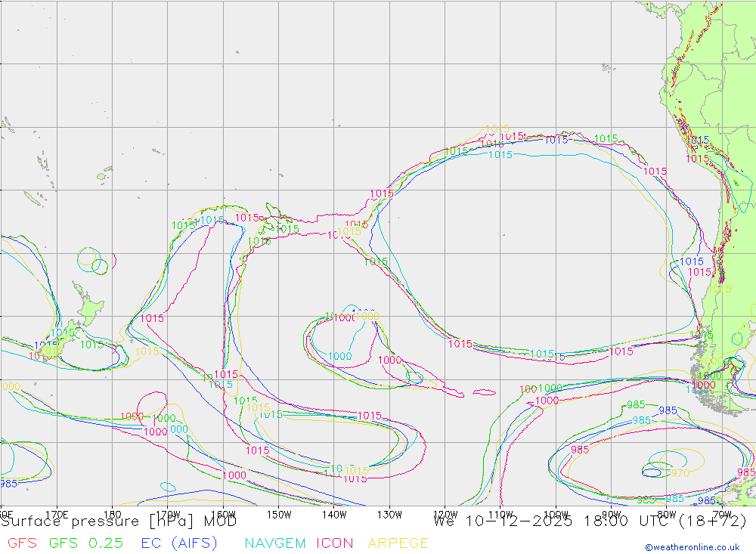This screenshot has width=756, height=554.
Task: Select the 110W longitude label
Action: [x=500, y=515]
